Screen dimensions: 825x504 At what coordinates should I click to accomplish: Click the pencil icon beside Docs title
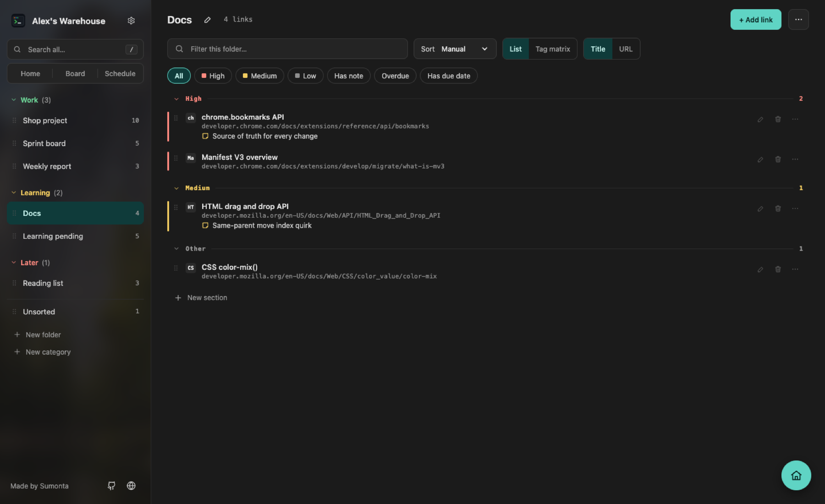(x=207, y=20)
